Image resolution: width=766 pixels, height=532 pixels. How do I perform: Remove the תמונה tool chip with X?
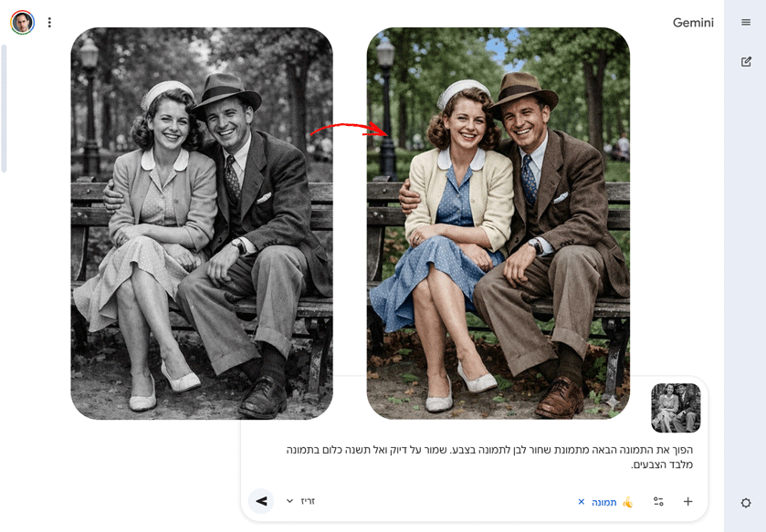click(582, 502)
